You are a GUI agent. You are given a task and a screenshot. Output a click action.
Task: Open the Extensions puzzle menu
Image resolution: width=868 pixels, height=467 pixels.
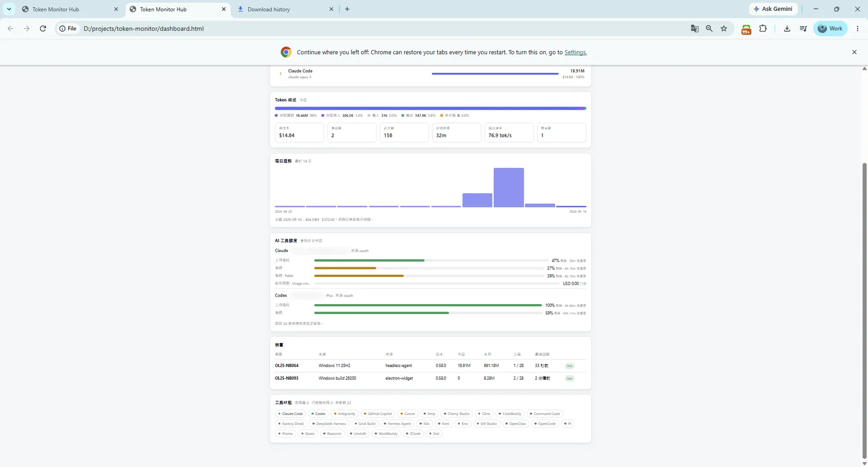(763, 29)
